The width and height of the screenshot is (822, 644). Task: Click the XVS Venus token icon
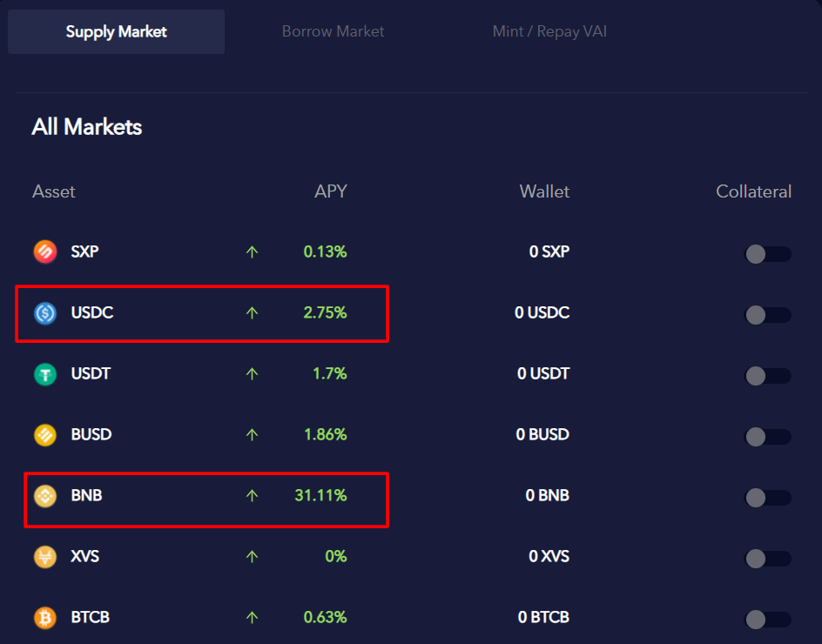pos(45,557)
